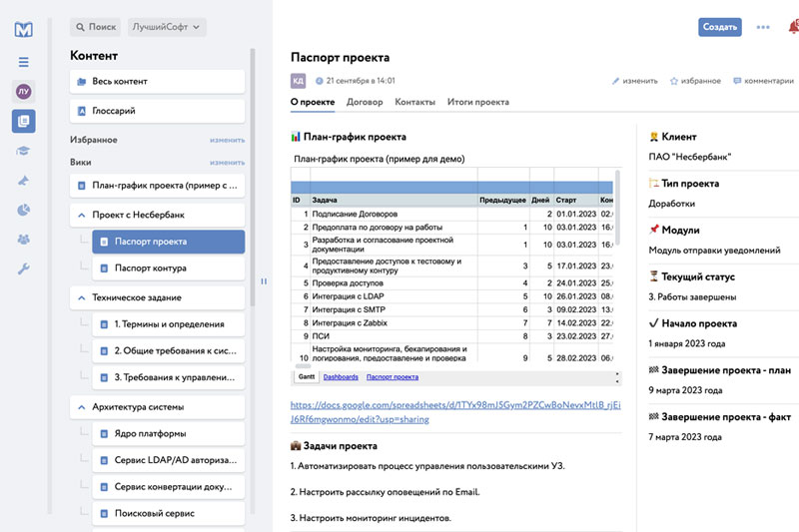The image size is (799, 532).
Task: Click the Создать button
Action: 719,27
